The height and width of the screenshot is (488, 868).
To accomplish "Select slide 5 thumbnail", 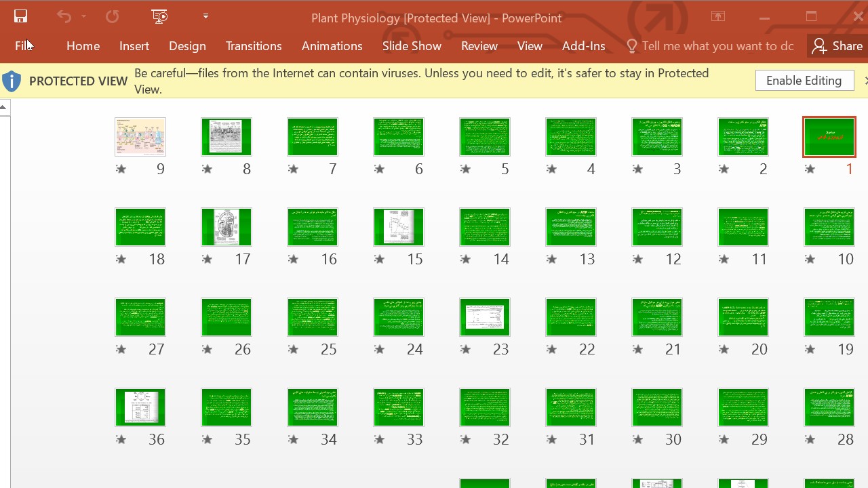I will 485,137.
